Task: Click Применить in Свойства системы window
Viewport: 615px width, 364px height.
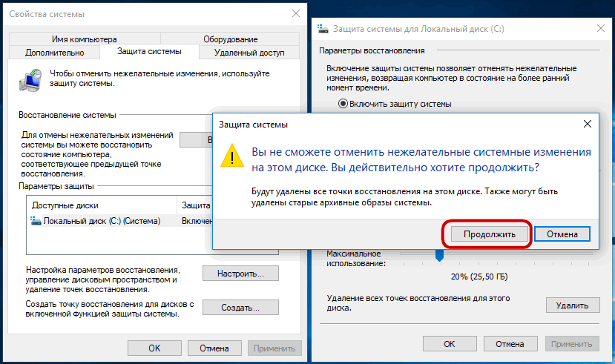Action: coord(274,348)
